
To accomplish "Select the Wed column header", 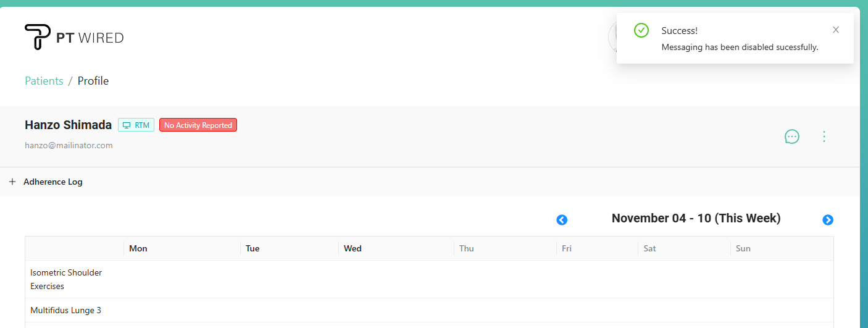I will pos(353,248).
